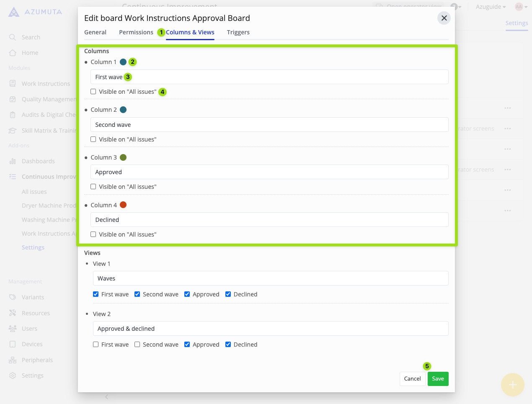Viewport: 532px width, 404px height.
Task: Click the Azumuta logo icon
Action: [14, 12]
